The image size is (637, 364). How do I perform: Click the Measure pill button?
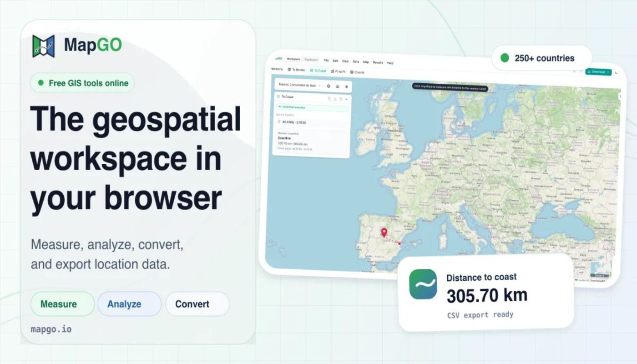[62, 304]
